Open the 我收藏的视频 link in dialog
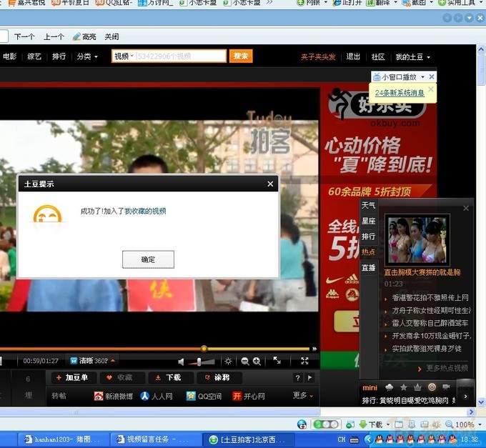This screenshot has height=448, width=486. point(145,211)
